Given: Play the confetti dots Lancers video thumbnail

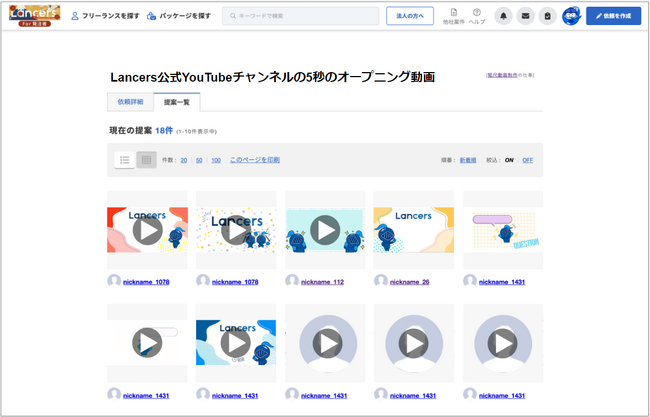Looking at the screenshot, I should (236, 230).
